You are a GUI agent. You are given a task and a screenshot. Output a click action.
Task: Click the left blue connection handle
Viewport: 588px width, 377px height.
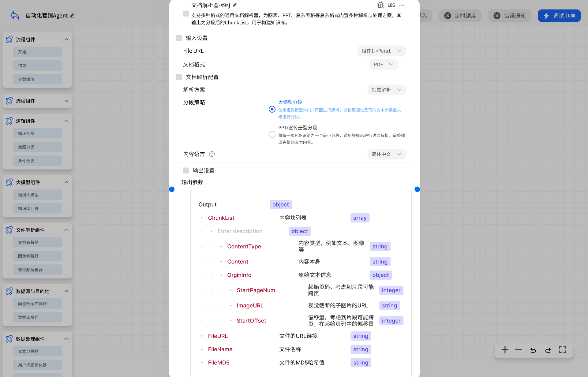(x=172, y=189)
